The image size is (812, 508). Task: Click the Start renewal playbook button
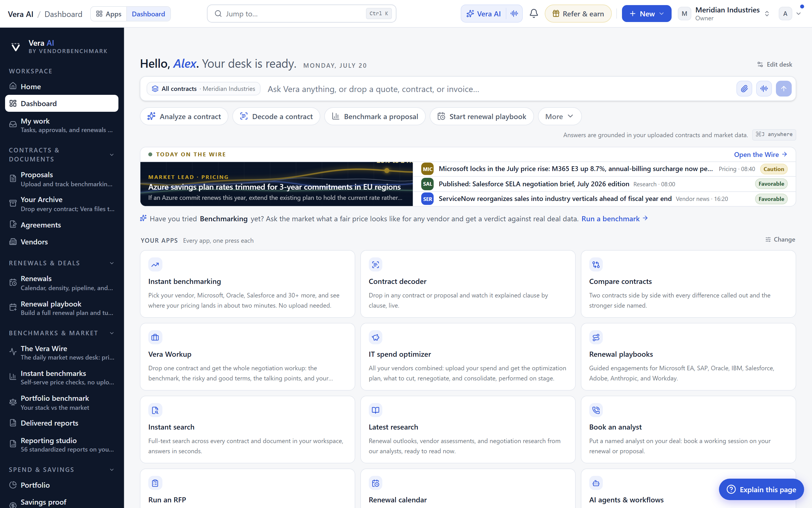[x=482, y=117]
